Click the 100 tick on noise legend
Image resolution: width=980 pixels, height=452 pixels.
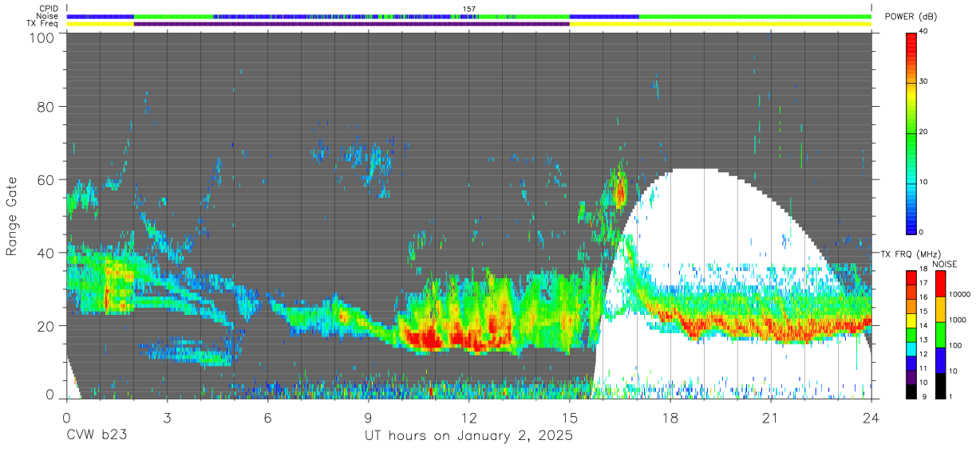coord(956,345)
